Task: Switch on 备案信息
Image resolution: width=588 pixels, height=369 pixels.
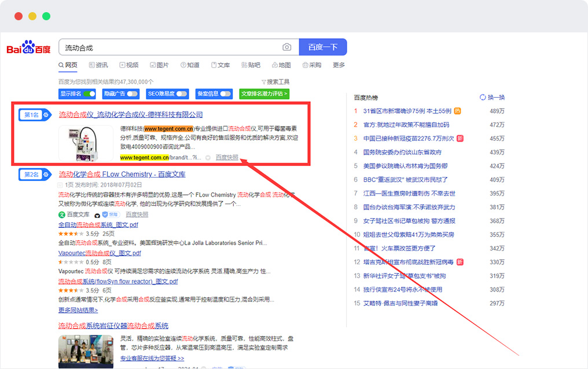Action: click(225, 94)
